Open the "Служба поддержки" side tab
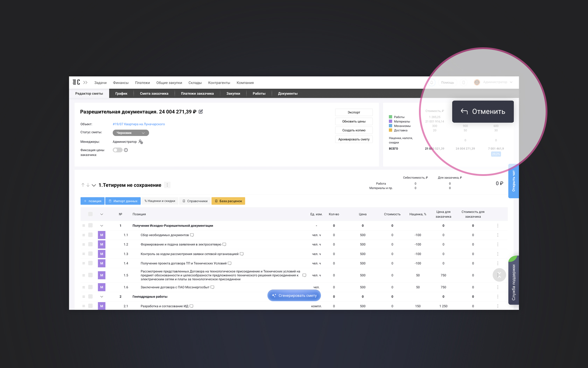Image resolution: width=588 pixels, height=368 pixels. [513, 280]
